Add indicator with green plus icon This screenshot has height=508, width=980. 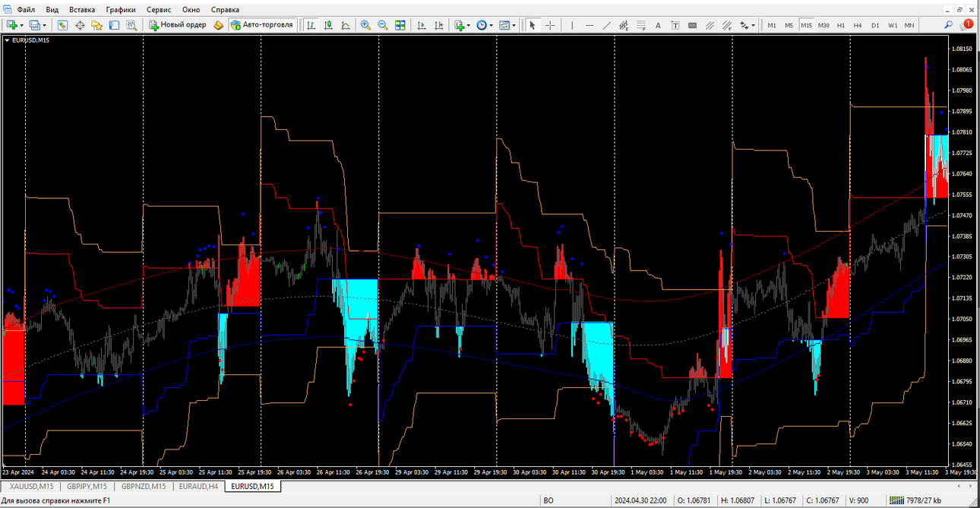pyautogui.click(x=460, y=25)
